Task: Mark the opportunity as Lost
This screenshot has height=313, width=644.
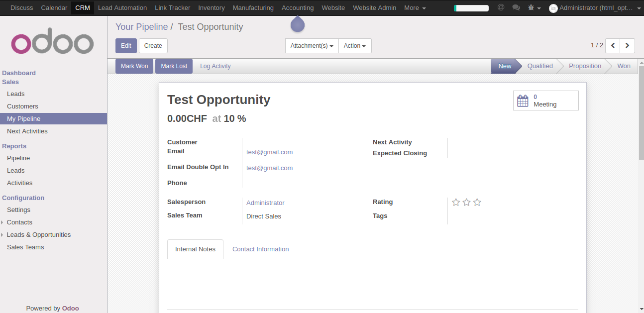Action: coord(174,66)
